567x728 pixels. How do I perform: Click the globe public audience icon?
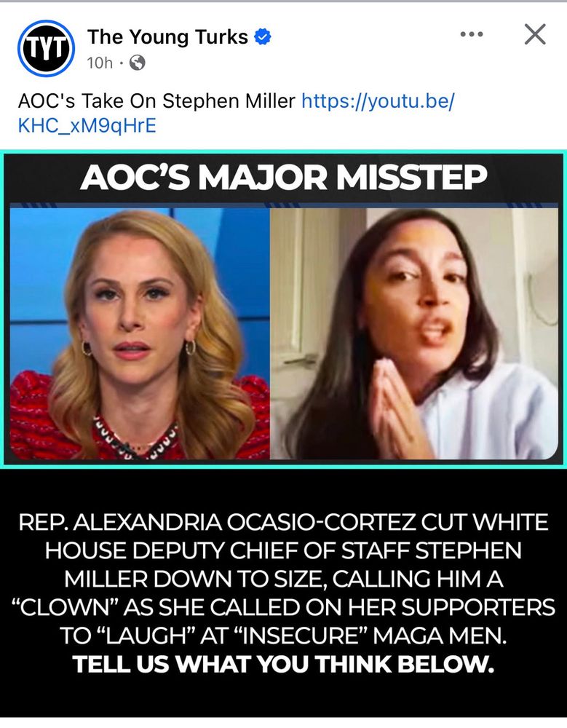point(137,63)
